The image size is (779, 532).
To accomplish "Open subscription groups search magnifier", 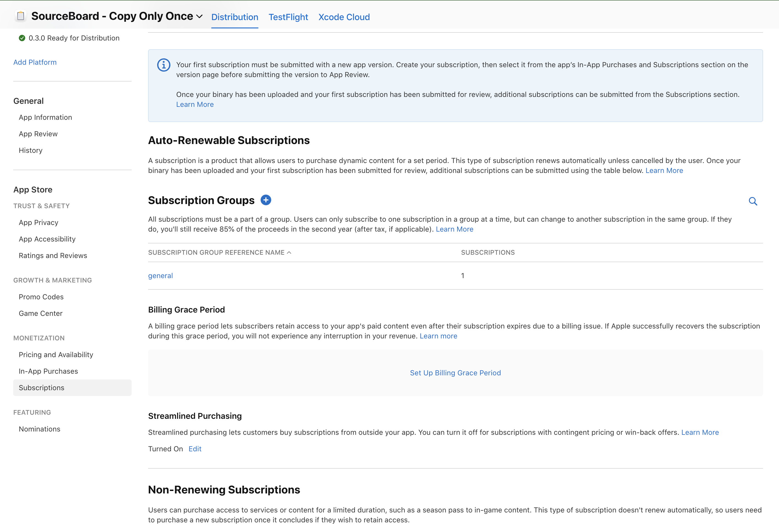I will [753, 201].
